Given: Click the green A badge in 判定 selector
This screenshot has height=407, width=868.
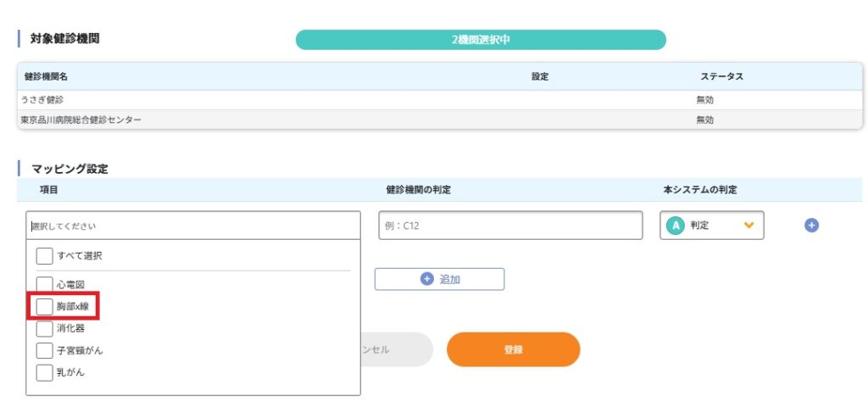Looking at the screenshot, I should click(675, 226).
